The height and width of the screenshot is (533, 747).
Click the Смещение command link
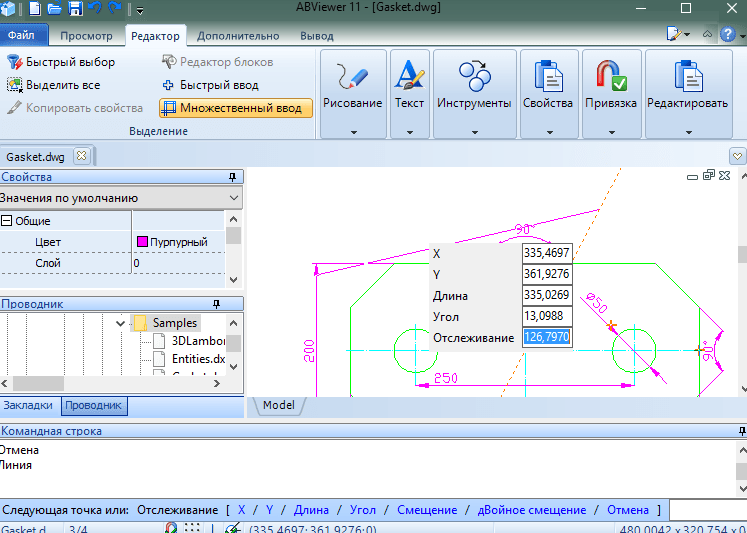[x=427, y=510]
